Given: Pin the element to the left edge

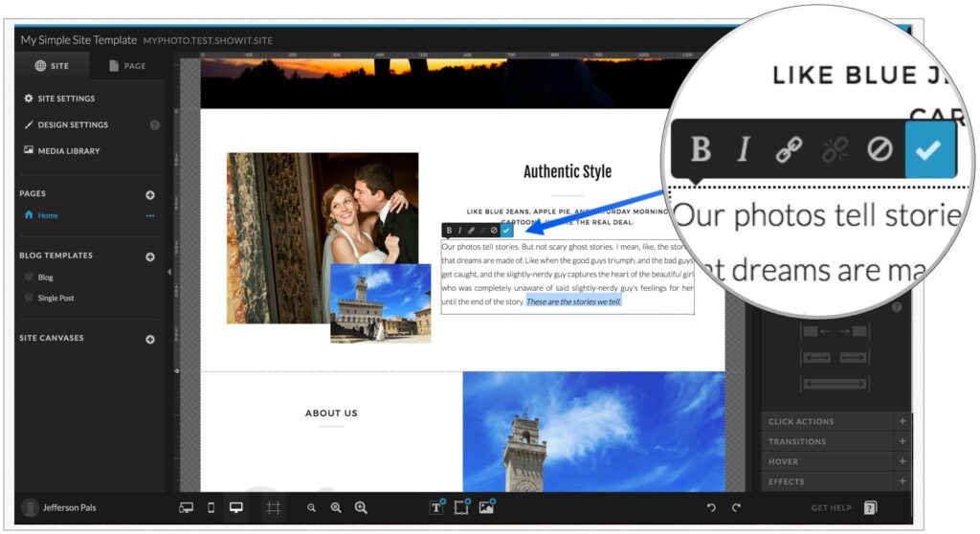Looking at the screenshot, I should [x=817, y=331].
